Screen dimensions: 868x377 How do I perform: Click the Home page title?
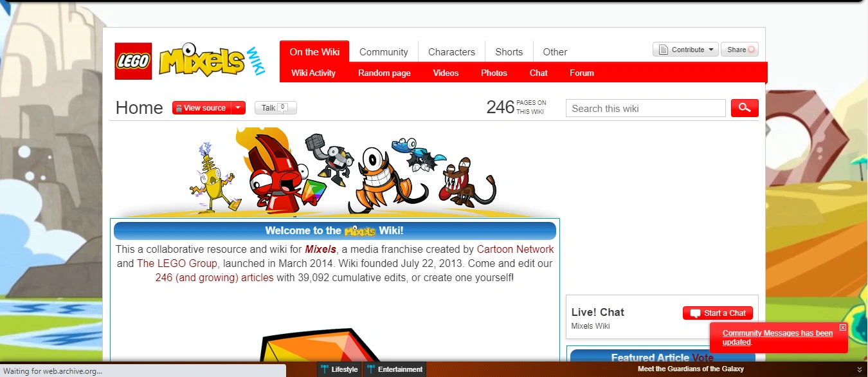(x=139, y=107)
